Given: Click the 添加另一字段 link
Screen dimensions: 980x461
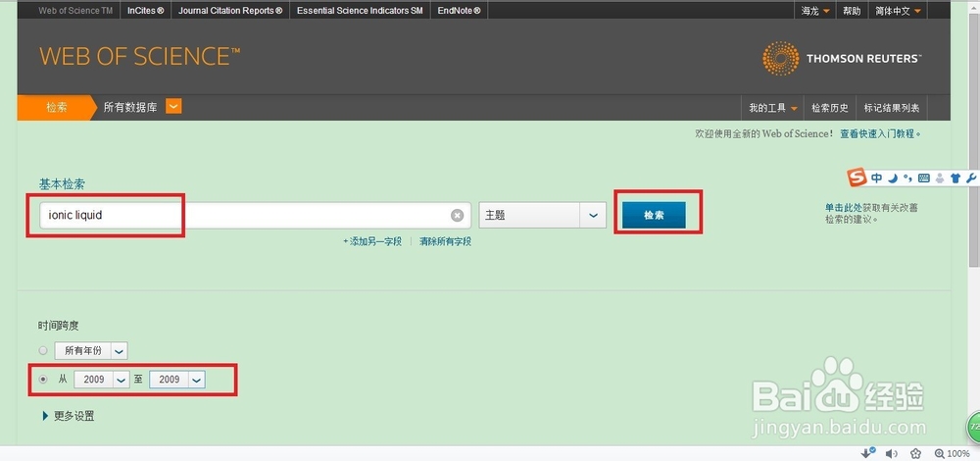Looking at the screenshot, I should point(372,241).
